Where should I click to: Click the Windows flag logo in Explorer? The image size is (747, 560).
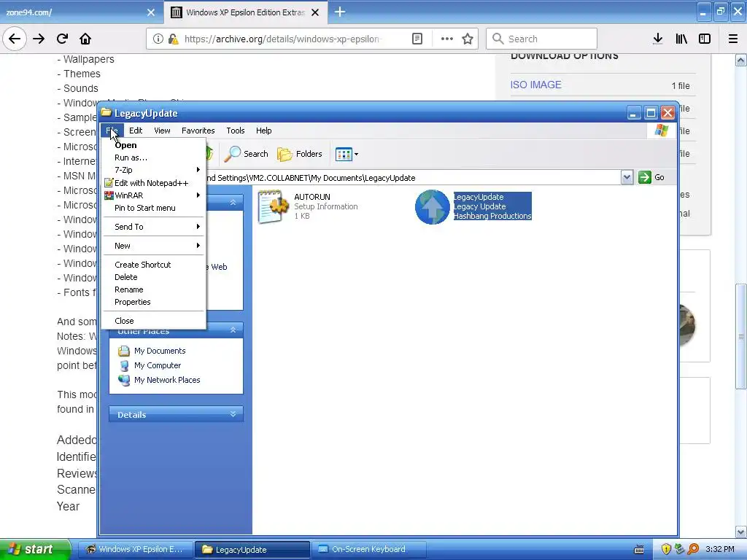point(661,130)
